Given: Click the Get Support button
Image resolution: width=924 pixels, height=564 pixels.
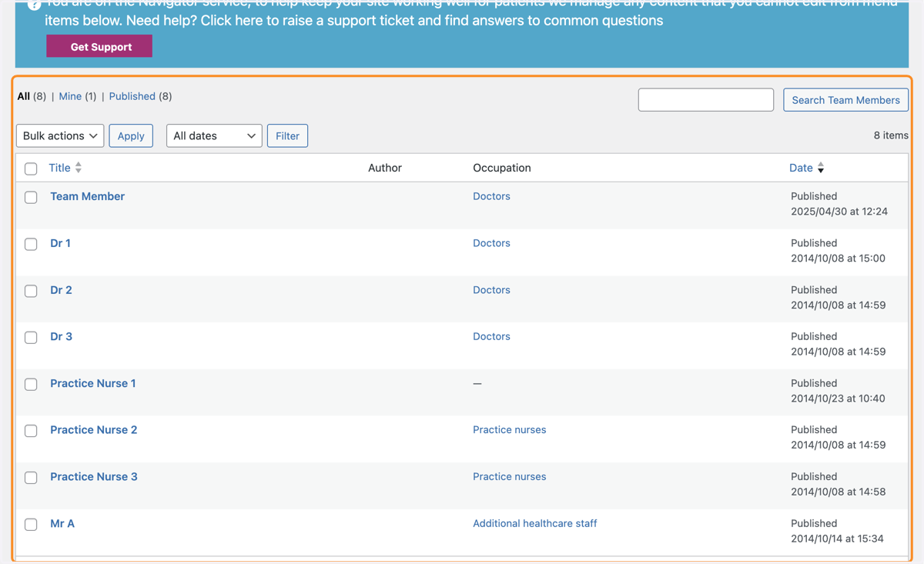Looking at the screenshot, I should [99, 47].
